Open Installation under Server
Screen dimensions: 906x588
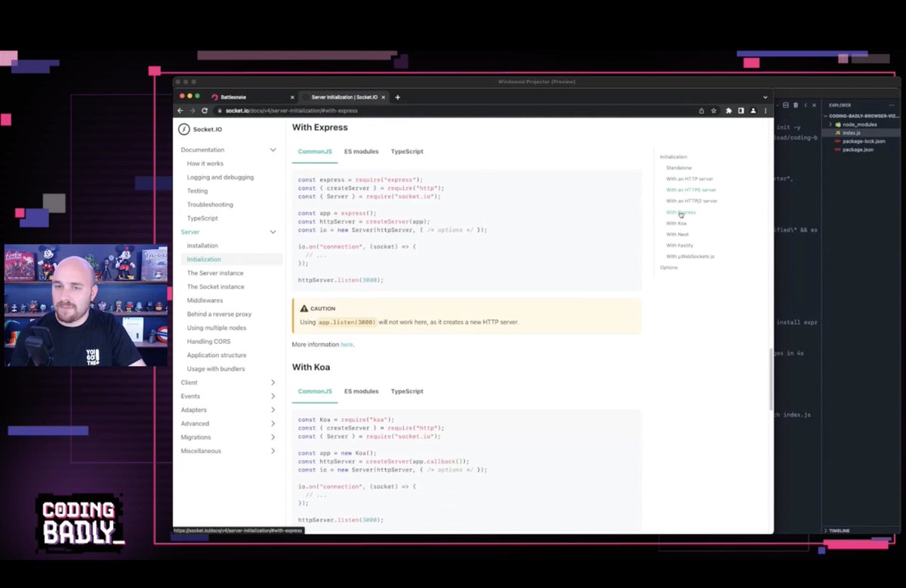[x=202, y=245]
